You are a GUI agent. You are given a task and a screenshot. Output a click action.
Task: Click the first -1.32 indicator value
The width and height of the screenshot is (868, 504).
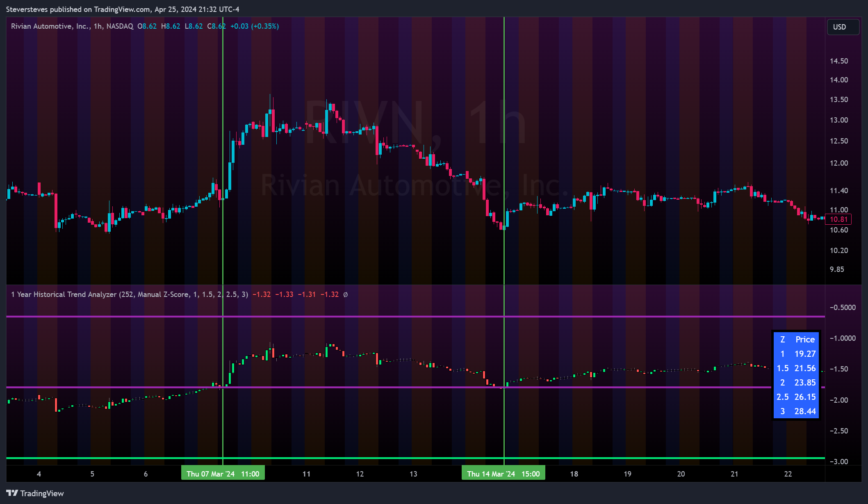point(262,294)
